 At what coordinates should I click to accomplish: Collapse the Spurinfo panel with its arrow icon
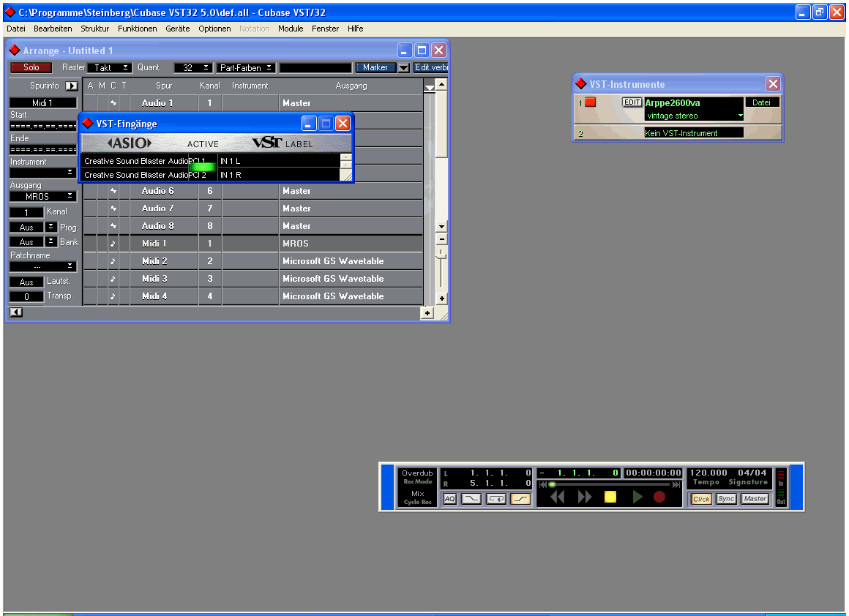[72, 86]
